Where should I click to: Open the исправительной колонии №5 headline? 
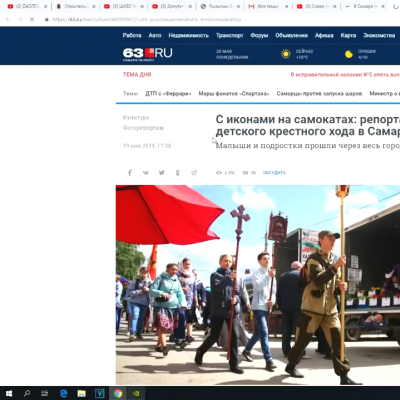click(x=345, y=75)
